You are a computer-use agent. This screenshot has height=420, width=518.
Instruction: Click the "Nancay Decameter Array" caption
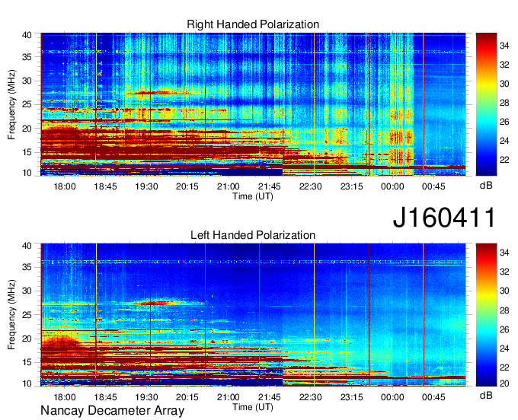pos(112,411)
